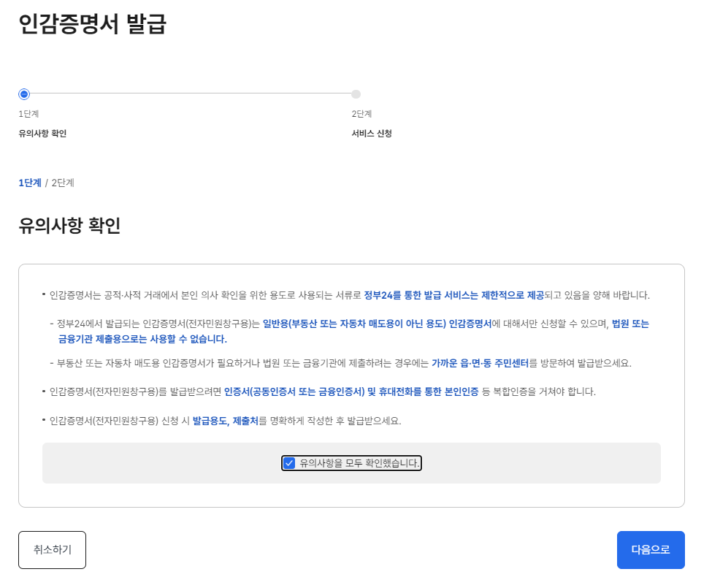
Task: Select the 유의사항 확인 section heading
Action: pos(70,224)
